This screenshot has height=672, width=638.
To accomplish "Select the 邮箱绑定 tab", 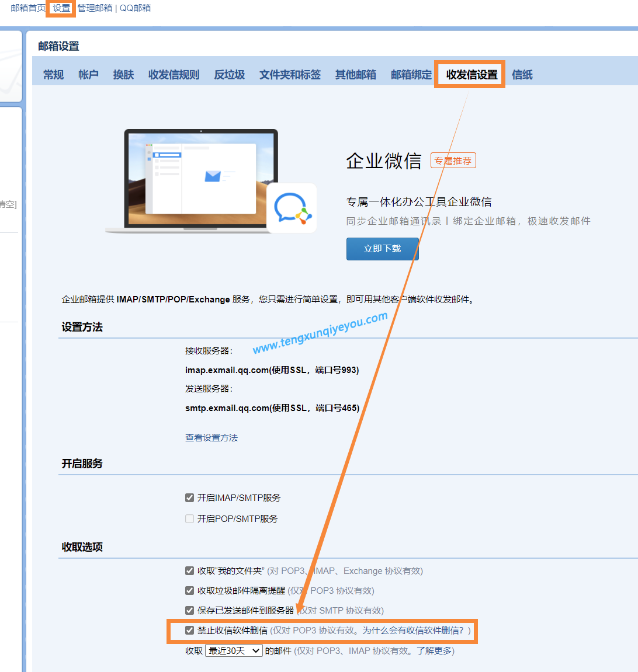I will click(x=411, y=75).
